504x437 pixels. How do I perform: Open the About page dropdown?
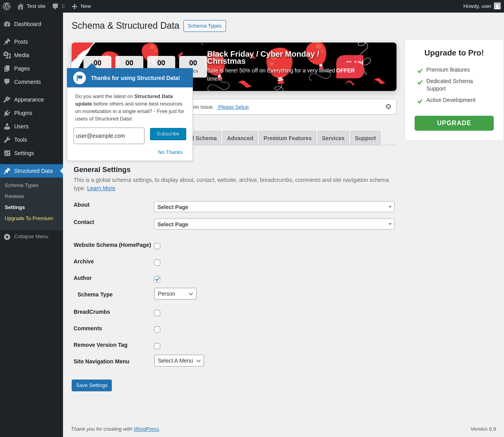click(x=274, y=207)
